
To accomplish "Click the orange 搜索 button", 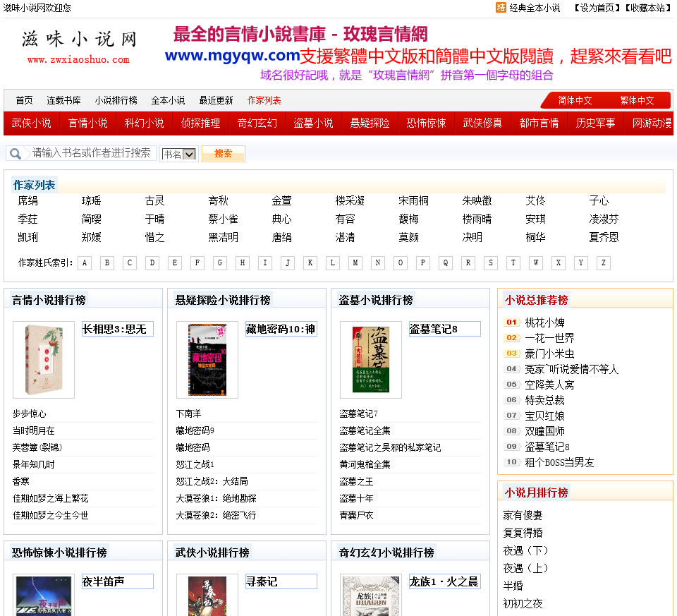I will point(224,154).
